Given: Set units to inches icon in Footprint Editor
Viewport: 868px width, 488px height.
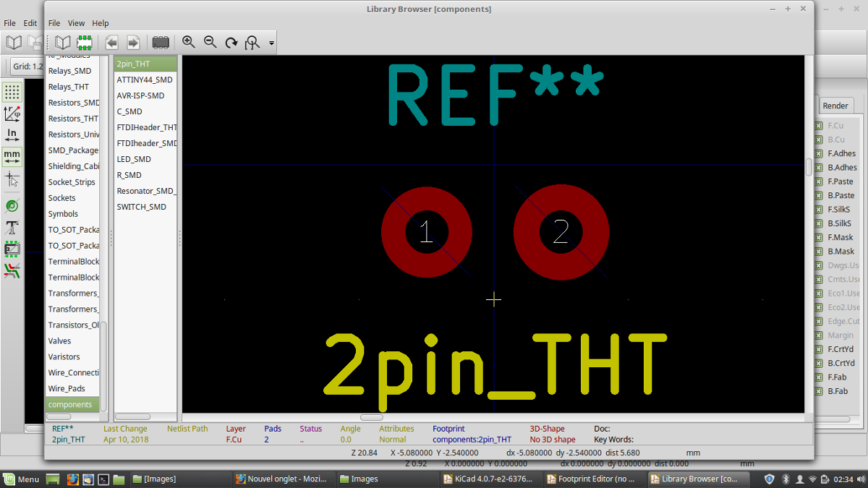Looking at the screenshot, I should tap(12, 134).
